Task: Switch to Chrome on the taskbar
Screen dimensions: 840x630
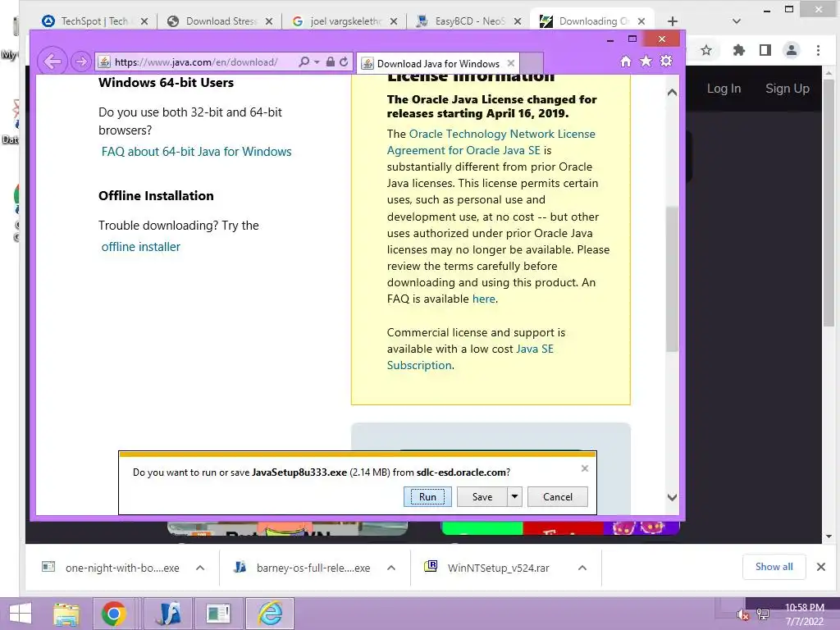Action: tap(113, 614)
